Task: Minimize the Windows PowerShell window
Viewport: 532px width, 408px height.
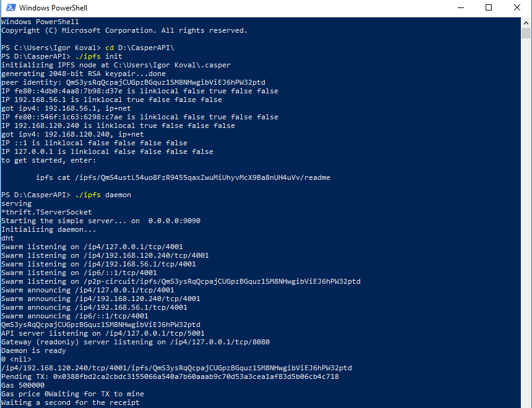Action: point(461,8)
